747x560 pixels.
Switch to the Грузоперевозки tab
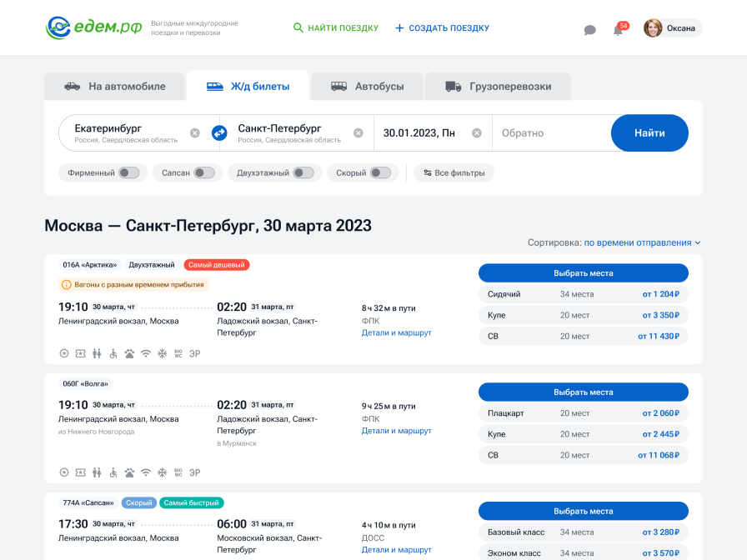coord(498,86)
